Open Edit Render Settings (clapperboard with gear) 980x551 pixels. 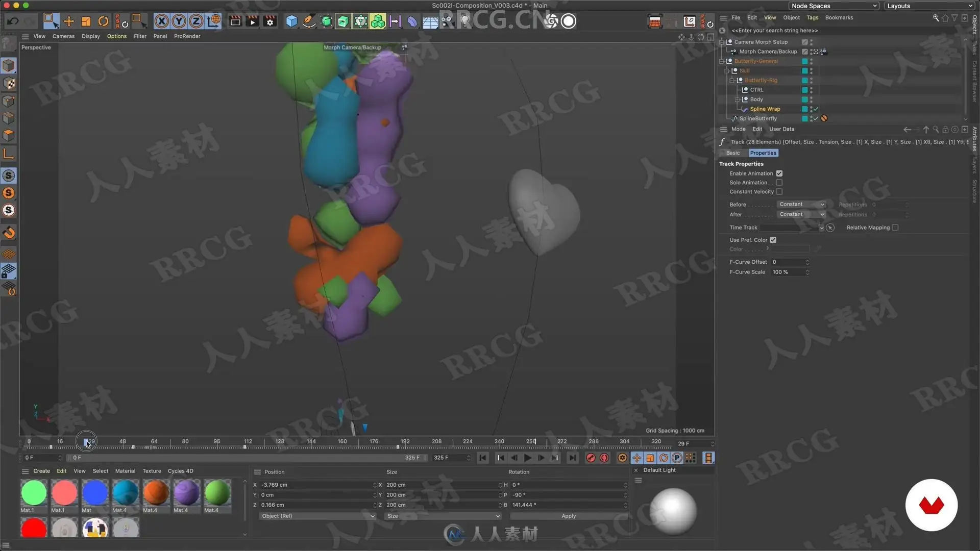pyautogui.click(x=270, y=21)
